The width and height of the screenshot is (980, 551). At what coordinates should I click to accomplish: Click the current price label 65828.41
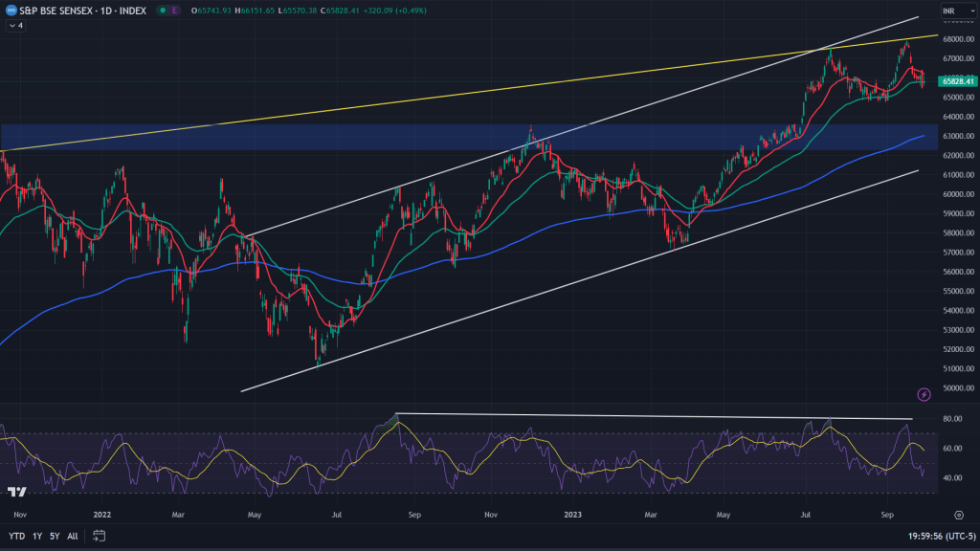[x=958, y=81]
